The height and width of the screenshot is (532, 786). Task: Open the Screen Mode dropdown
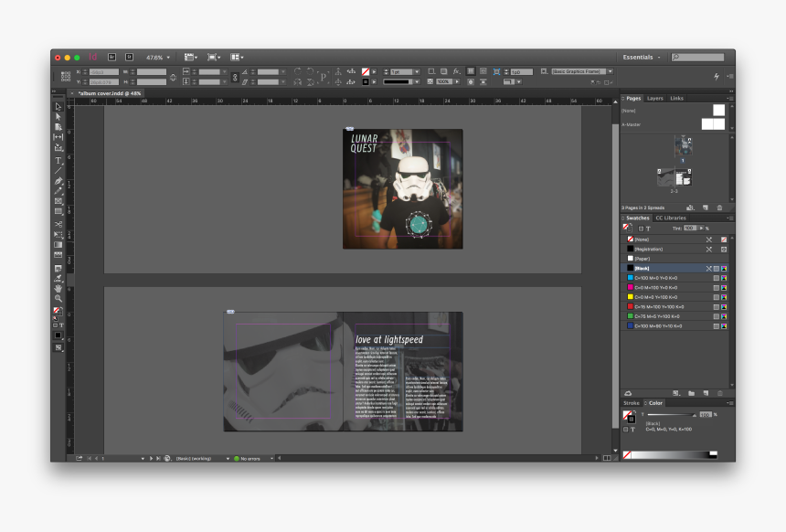pyautogui.click(x=214, y=58)
